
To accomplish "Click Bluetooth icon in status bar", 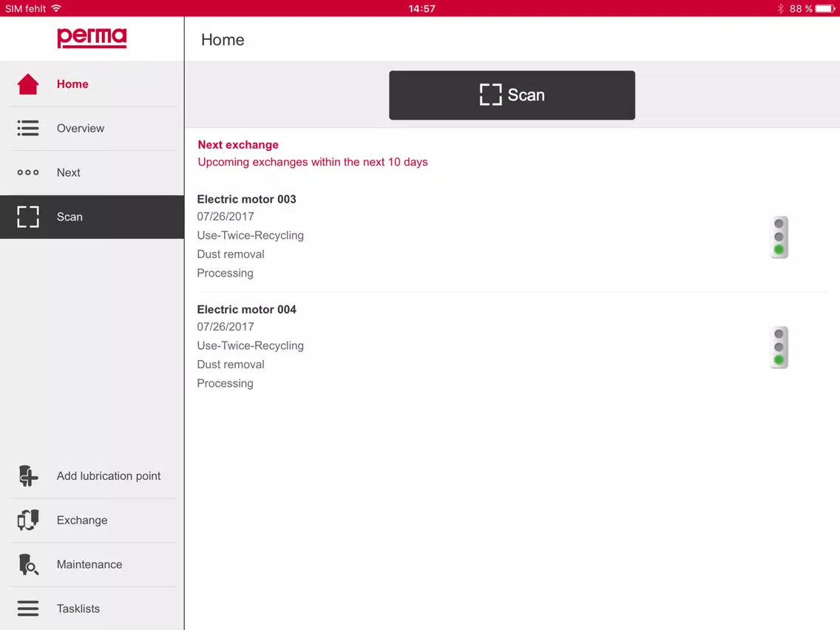I will point(781,9).
